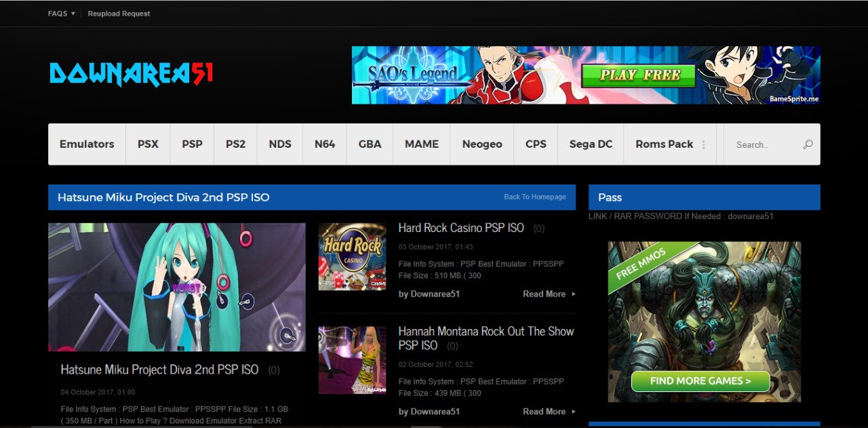Click the date 02 October 2017, 02:52

[436, 364]
